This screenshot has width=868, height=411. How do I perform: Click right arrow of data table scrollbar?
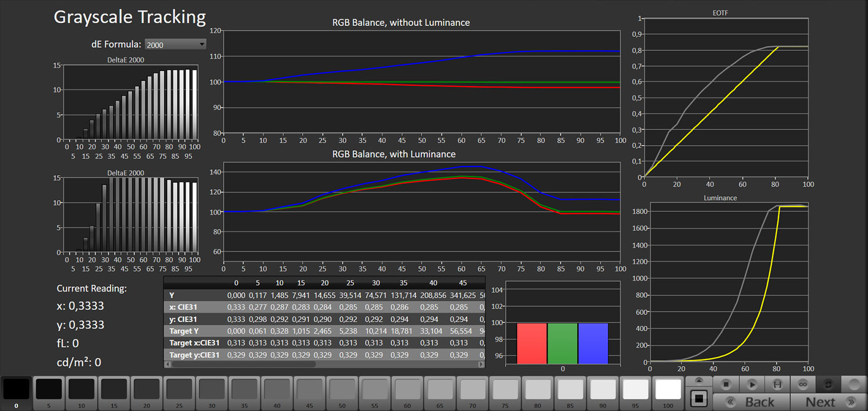pos(481,364)
